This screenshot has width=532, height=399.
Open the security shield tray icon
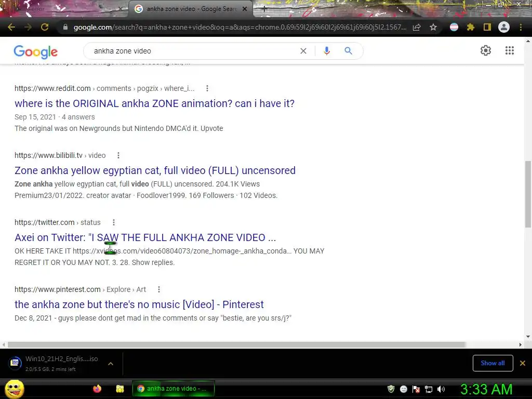click(x=391, y=389)
